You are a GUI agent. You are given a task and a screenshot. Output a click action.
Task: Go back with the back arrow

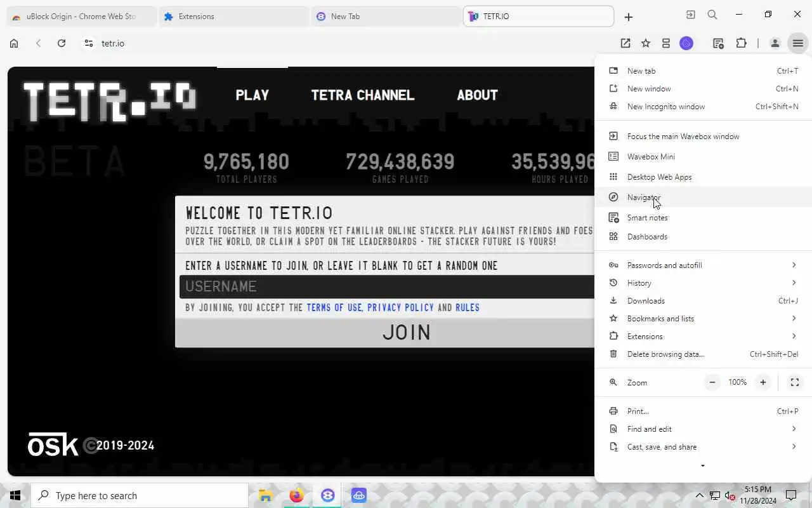click(39, 43)
